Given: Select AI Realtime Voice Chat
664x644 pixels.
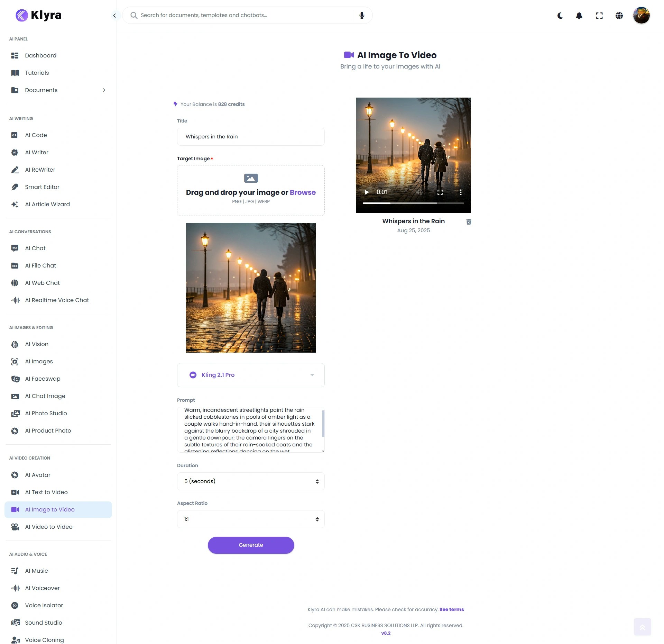Looking at the screenshot, I should [57, 300].
